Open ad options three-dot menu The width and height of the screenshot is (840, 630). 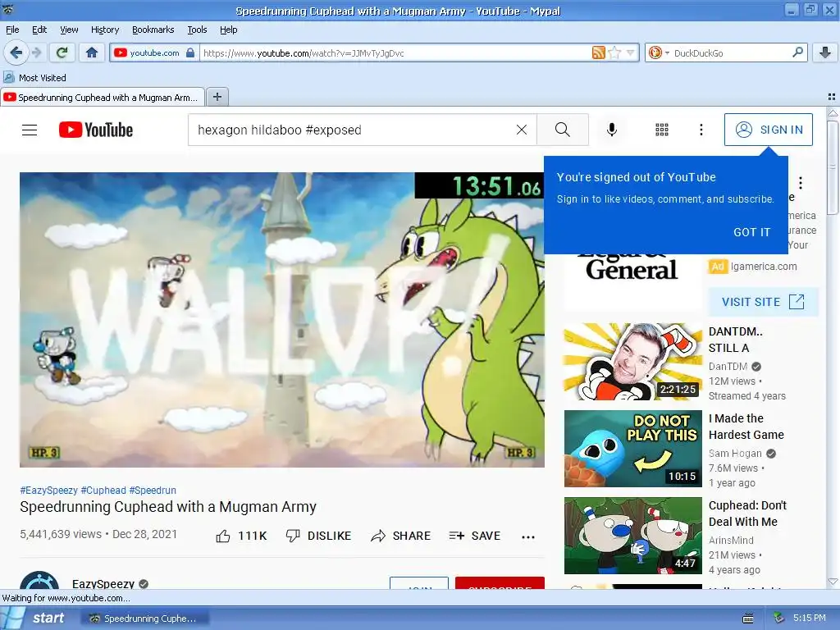point(801,183)
